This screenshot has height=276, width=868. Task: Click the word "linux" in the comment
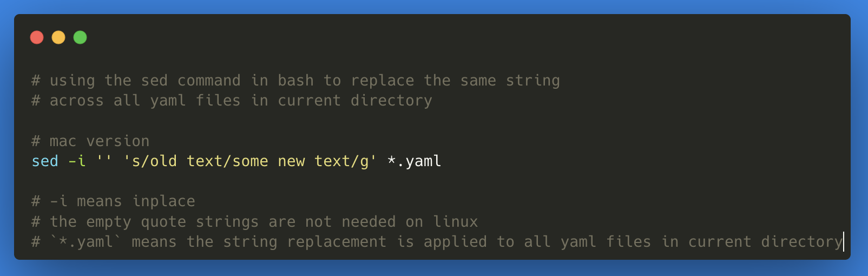click(455, 222)
